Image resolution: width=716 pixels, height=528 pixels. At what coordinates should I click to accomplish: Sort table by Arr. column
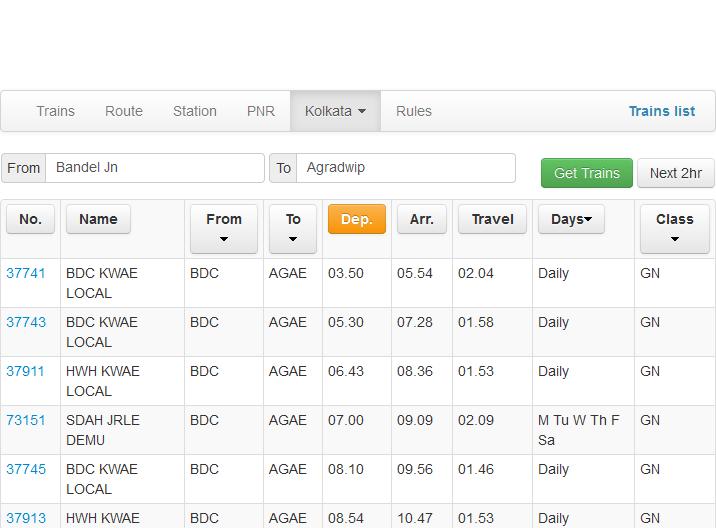point(422,219)
